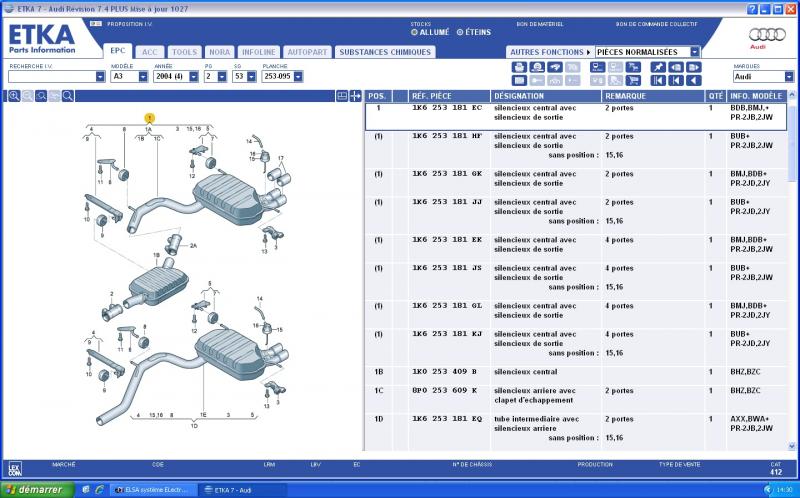Go to the previous illustration page icon

[x=676, y=67]
